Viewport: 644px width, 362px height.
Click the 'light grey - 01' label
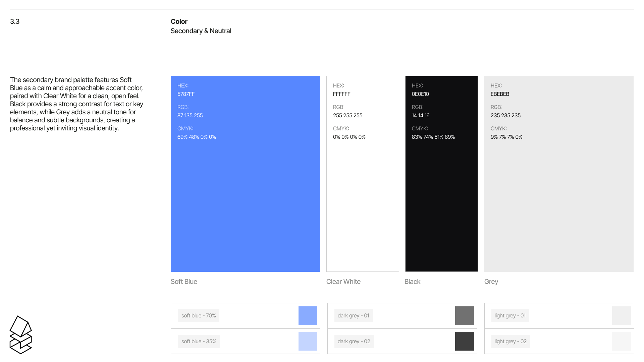(510, 316)
